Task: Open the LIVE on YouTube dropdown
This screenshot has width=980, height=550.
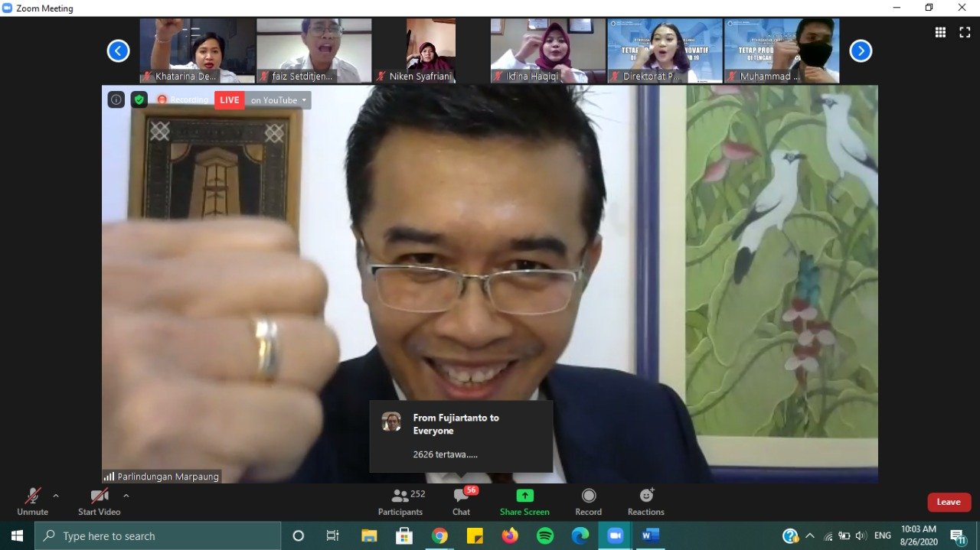Action: point(304,100)
